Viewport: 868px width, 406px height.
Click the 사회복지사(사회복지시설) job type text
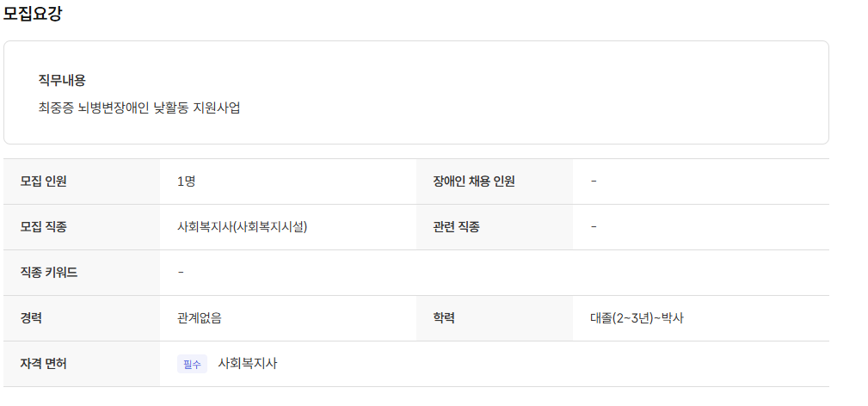point(243,227)
